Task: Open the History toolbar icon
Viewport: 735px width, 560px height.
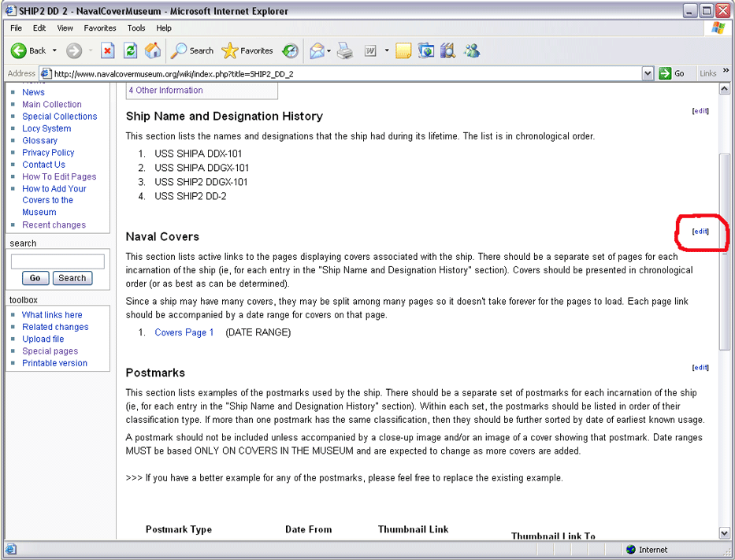Action: pos(291,51)
